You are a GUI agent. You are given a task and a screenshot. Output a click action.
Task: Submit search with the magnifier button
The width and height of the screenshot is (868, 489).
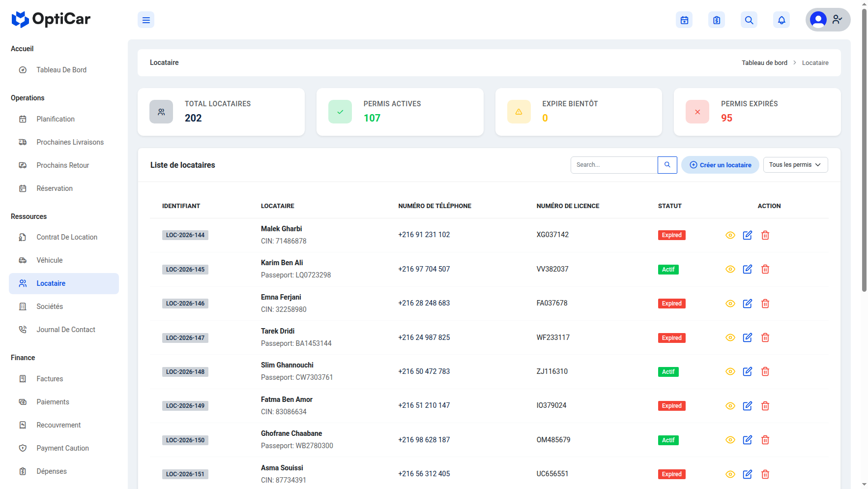(x=667, y=165)
